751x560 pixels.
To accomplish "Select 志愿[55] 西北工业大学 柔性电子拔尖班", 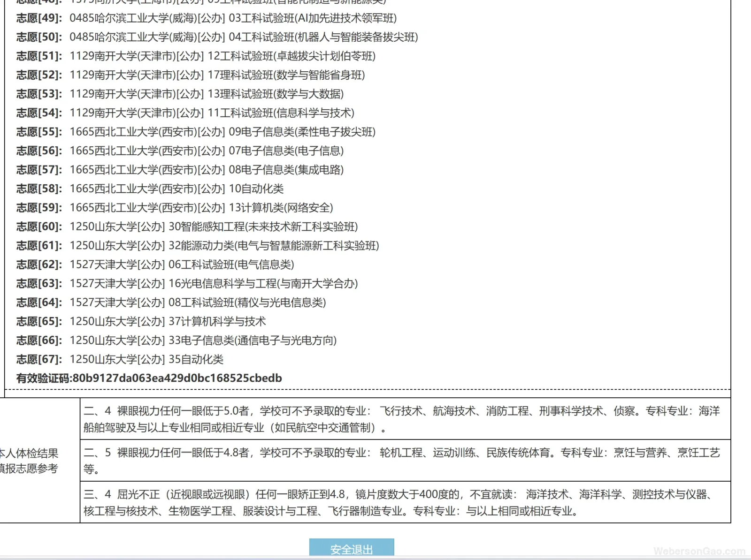I will click(x=196, y=132).
